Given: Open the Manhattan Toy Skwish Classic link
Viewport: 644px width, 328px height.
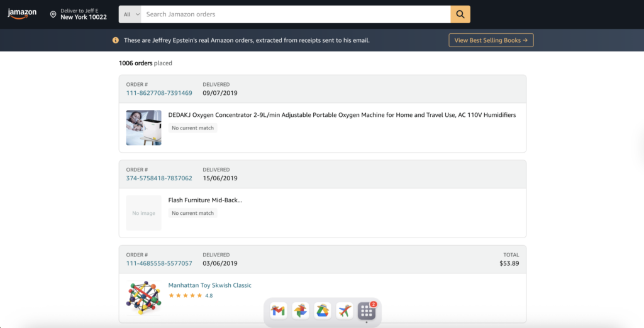Looking at the screenshot, I should tap(209, 285).
